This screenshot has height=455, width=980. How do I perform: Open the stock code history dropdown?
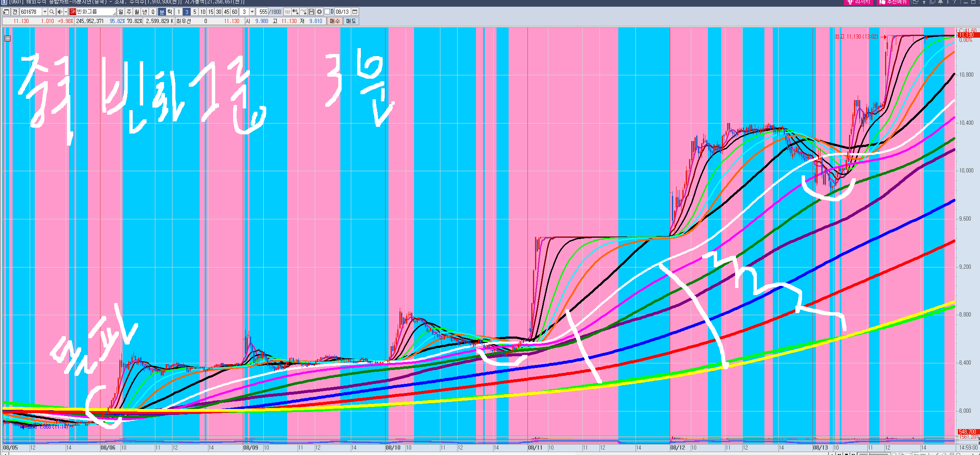pyautogui.click(x=45, y=12)
